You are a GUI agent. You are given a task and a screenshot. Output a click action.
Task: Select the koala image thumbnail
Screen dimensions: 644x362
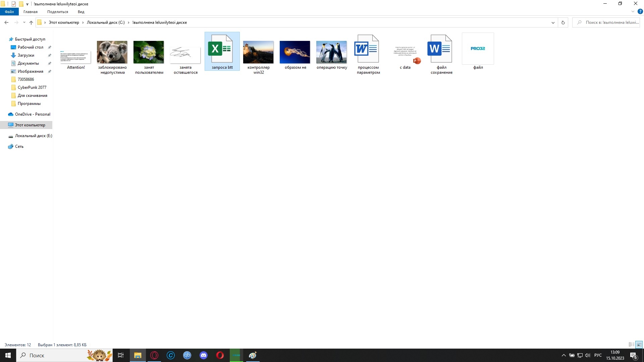(112, 52)
